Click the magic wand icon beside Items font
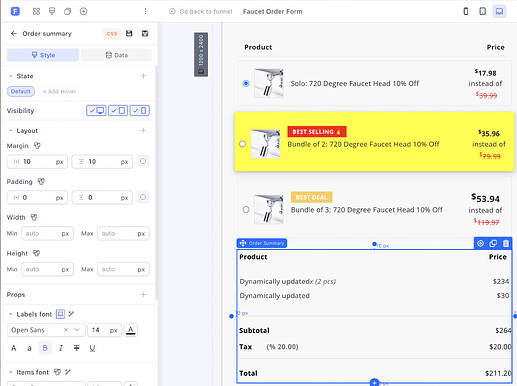Image resolution: width=517 pixels, height=386 pixels. pos(68,372)
